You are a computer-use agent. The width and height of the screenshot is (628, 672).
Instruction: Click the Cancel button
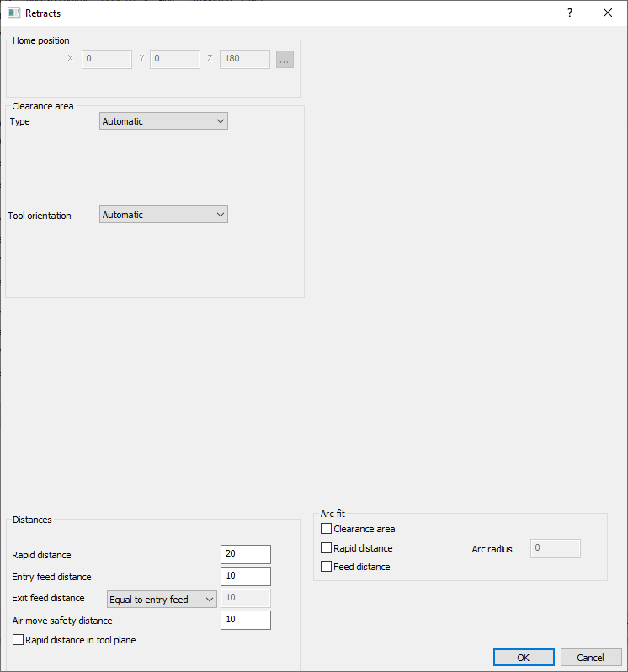tap(590, 658)
